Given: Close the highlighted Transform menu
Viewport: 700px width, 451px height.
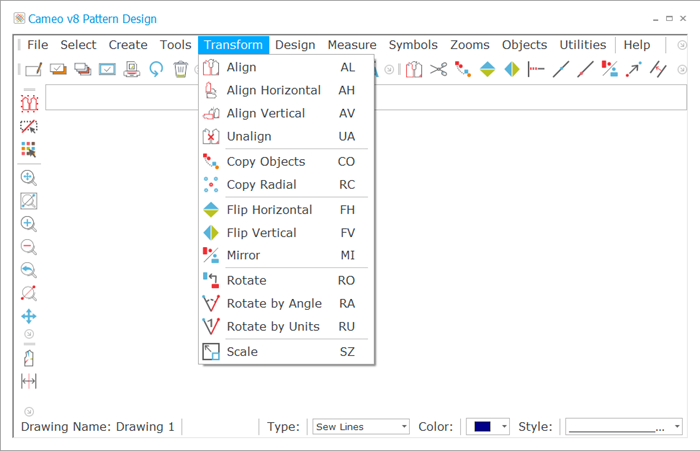Looking at the screenshot, I should tap(233, 45).
